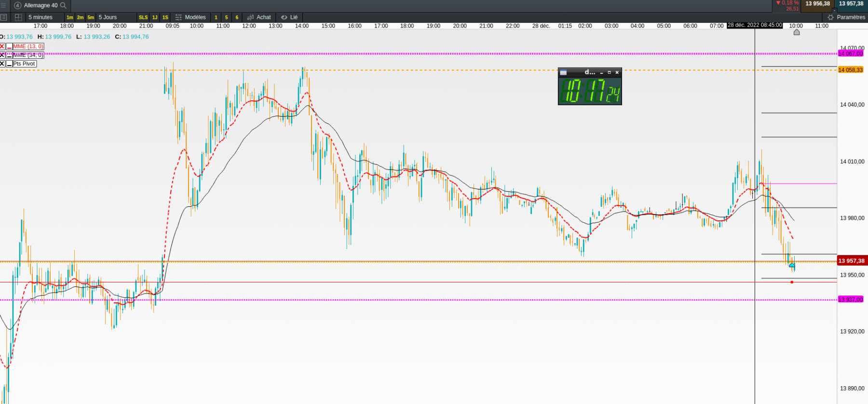
Task: Click the sell price 13 956,38
Action: click(x=817, y=4)
